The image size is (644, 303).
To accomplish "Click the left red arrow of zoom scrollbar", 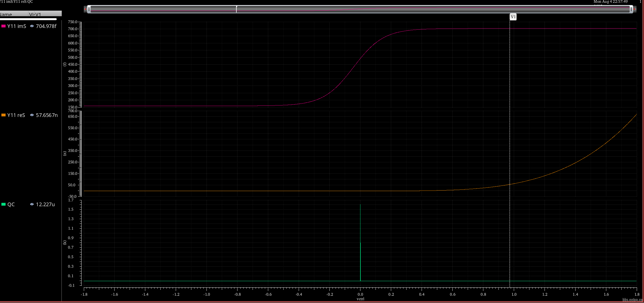I will click(x=85, y=9).
